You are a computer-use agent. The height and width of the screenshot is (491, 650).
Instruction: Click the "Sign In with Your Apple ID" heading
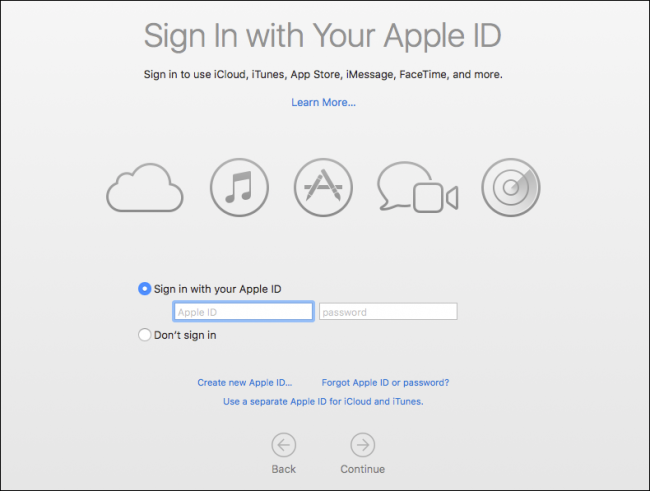(323, 36)
